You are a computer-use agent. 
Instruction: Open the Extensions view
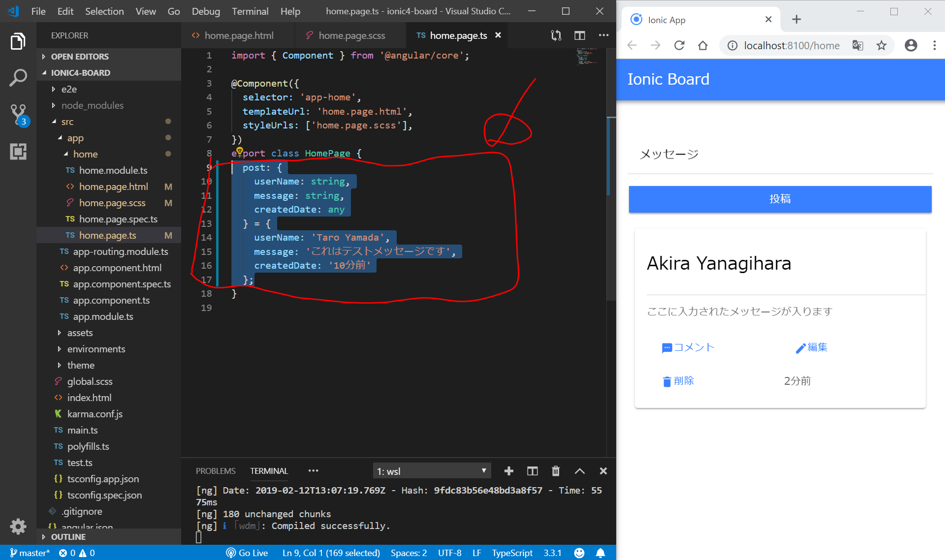click(18, 151)
